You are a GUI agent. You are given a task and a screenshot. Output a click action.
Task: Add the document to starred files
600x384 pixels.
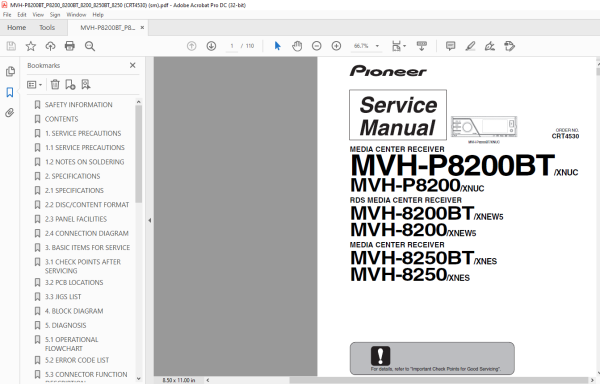[x=31, y=46]
